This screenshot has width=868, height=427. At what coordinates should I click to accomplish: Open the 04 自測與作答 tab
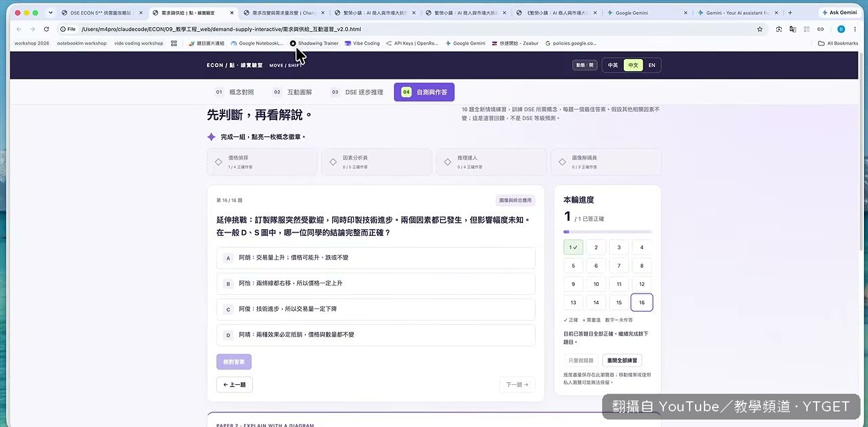click(425, 92)
